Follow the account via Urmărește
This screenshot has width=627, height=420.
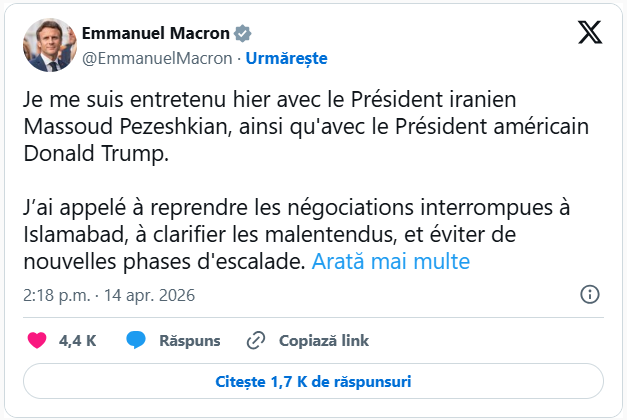[x=287, y=58]
